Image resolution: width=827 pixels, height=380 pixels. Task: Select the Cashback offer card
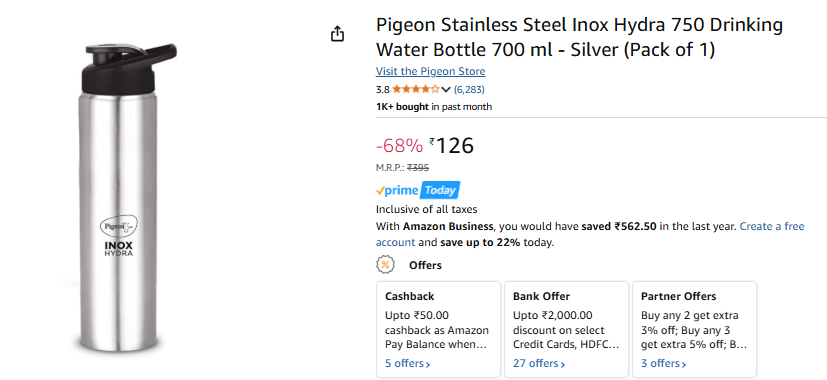pyautogui.click(x=438, y=329)
